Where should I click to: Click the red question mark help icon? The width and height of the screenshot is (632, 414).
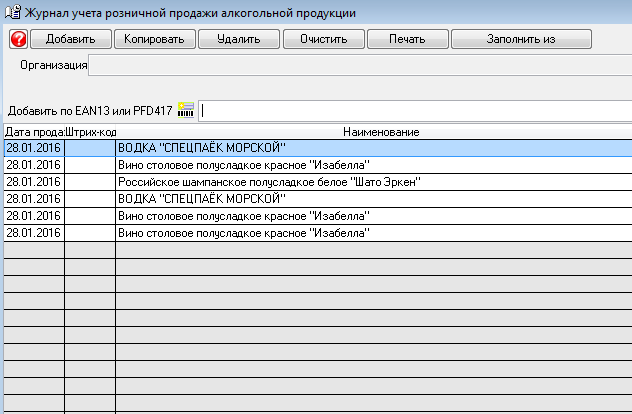coord(18,39)
